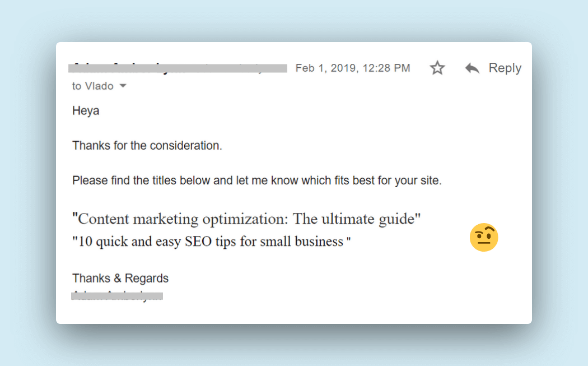Click the raised-eyebrow emoji face
This screenshot has height=366, width=588.
pyautogui.click(x=484, y=238)
